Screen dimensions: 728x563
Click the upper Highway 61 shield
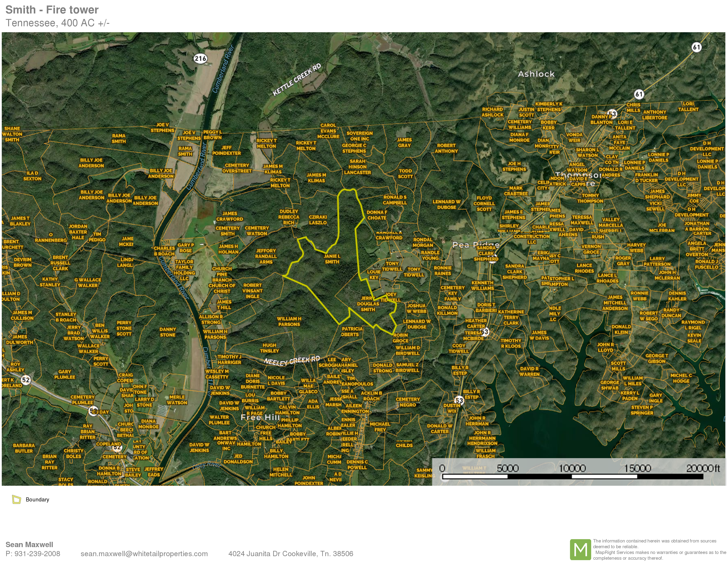pos(696,47)
